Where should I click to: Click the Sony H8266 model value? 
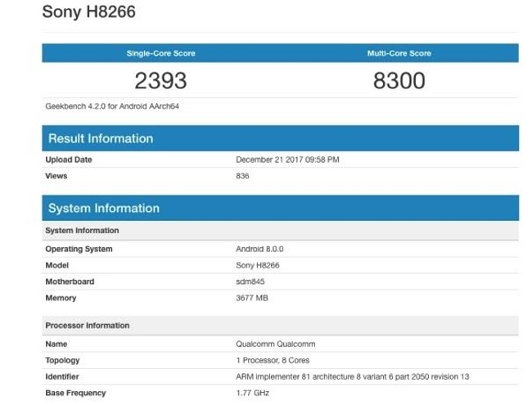258,265
